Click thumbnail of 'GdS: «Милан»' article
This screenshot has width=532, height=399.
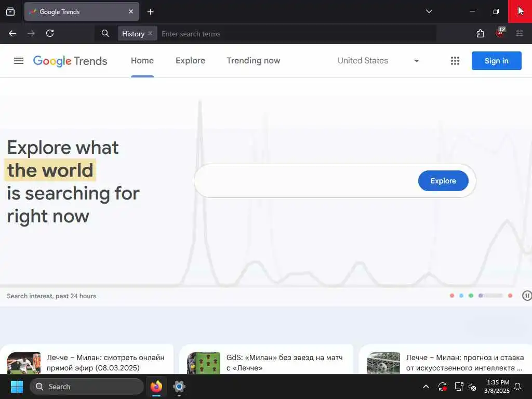click(204, 363)
